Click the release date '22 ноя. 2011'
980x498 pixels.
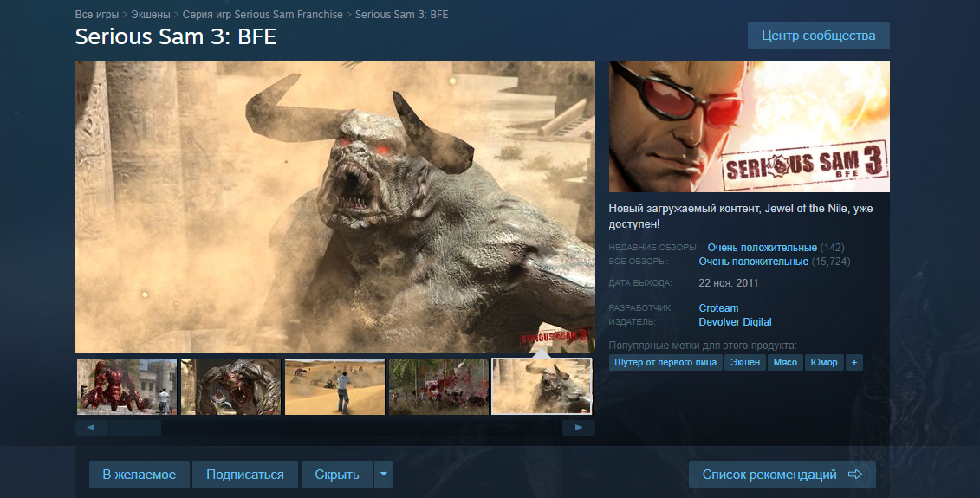tap(728, 283)
